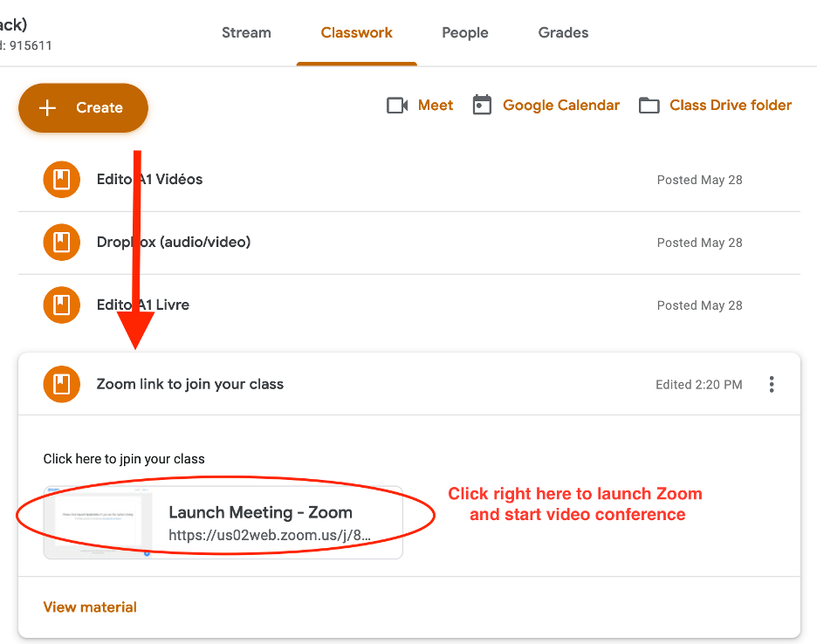Image resolution: width=817 pixels, height=644 pixels.
Task: Click the Google Calendar icon
Action: [x=482, y=106]
